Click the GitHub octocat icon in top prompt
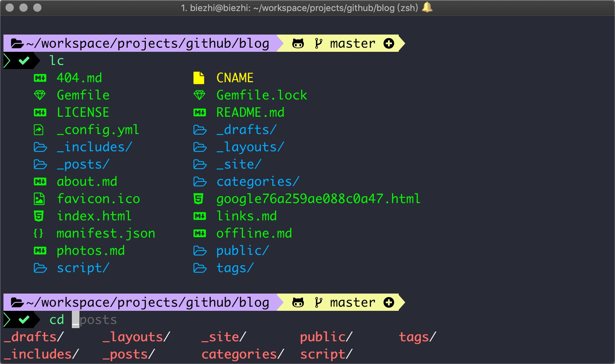 click(298, 44)
